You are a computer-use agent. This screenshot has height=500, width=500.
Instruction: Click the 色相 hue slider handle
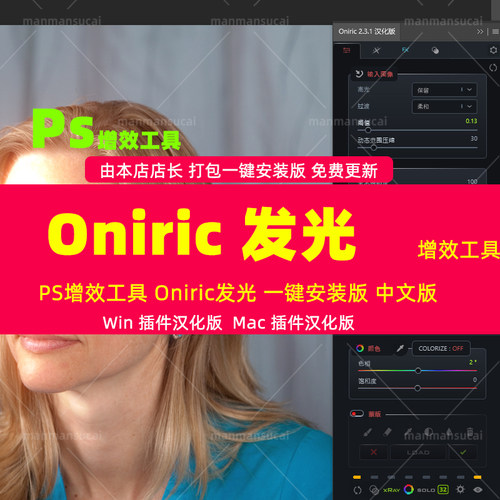[x=418, y=371]
